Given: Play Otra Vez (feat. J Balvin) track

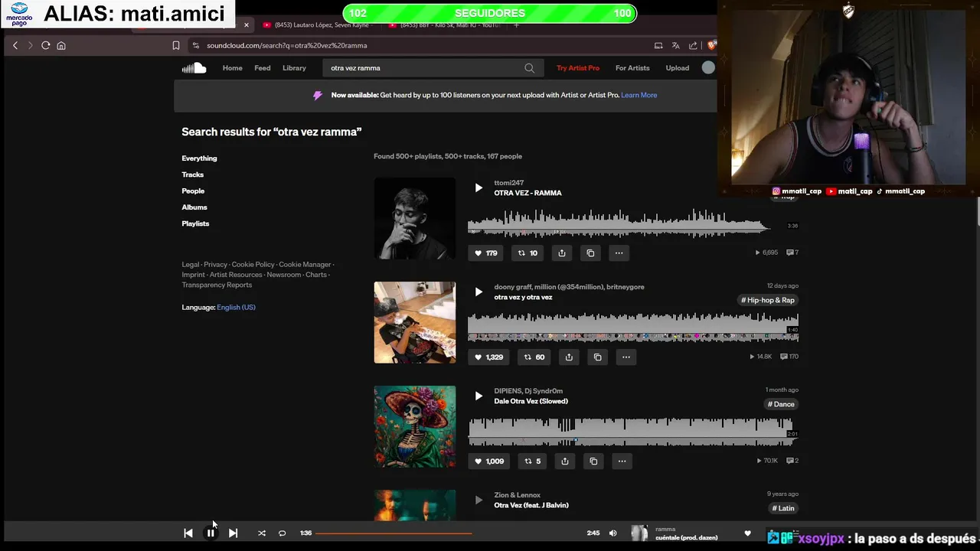Looking at the screenshot, I should click(479, 500).
